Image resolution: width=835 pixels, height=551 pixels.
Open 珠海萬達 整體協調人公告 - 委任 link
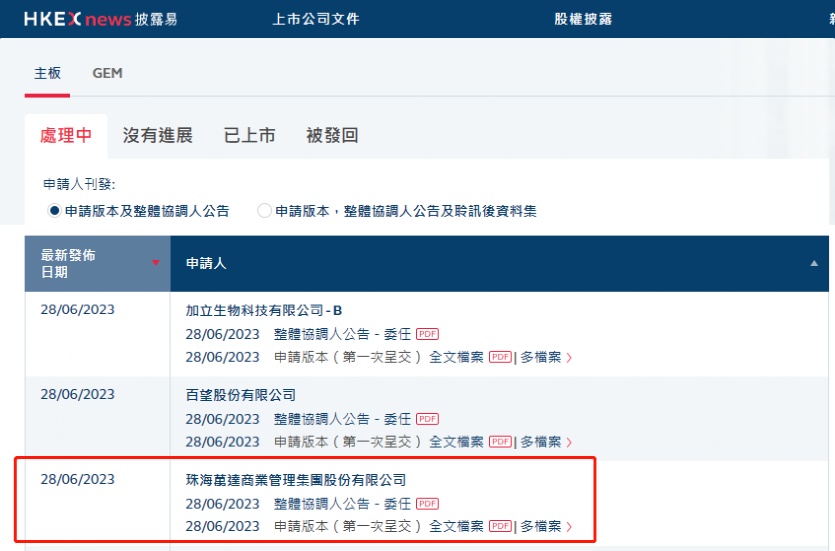(x=342, y=503)
